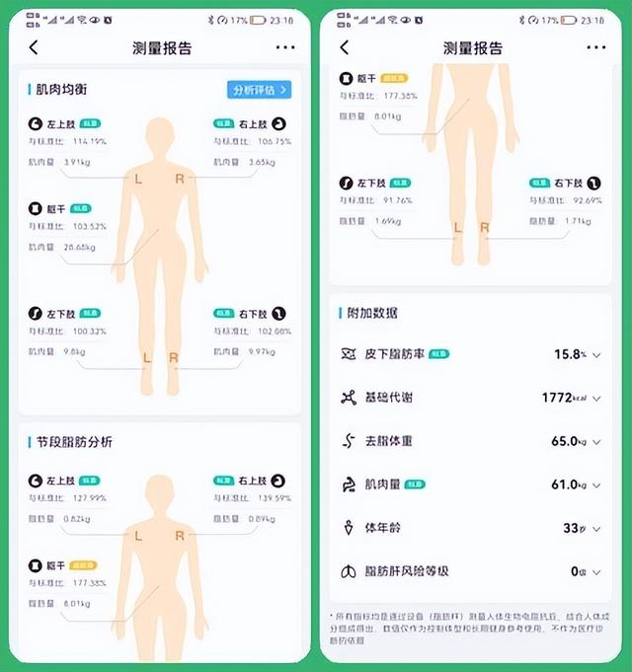Tap the 附加数据 section heading
This screenshot has height=672, width=632.
[372, 313]
